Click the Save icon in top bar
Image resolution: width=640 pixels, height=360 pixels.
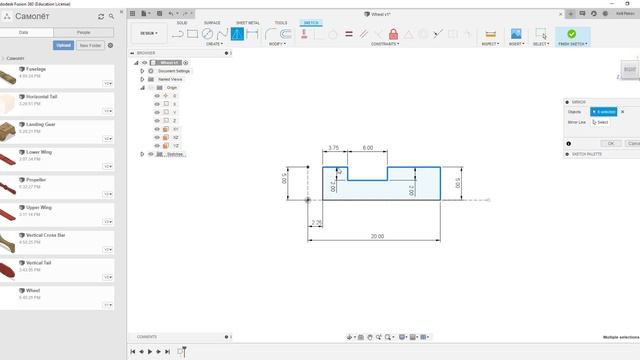[160, 13]
